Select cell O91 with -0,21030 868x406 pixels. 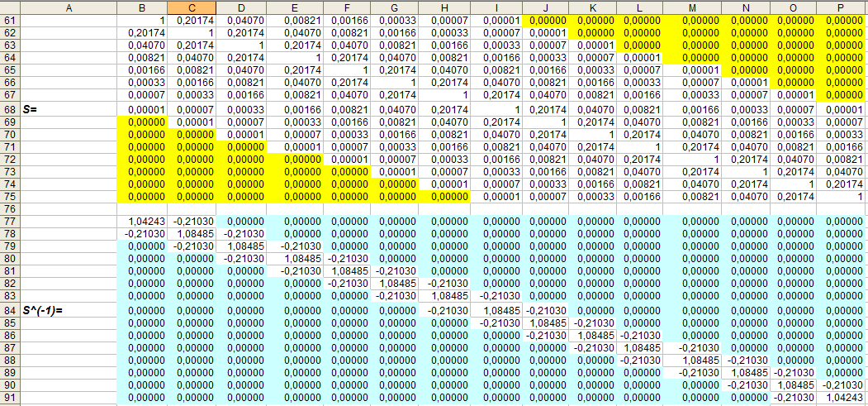coord(794,397)
